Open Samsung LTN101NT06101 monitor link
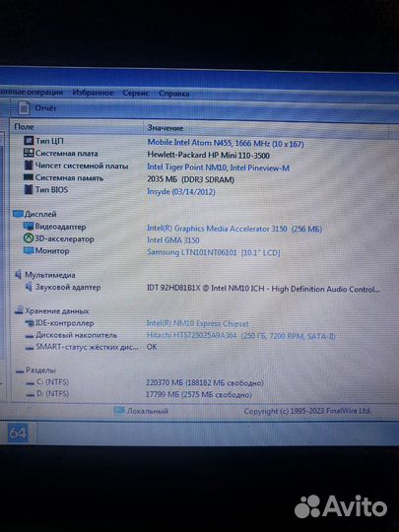This screenshot has height=532, width=399. coord(214,252)
